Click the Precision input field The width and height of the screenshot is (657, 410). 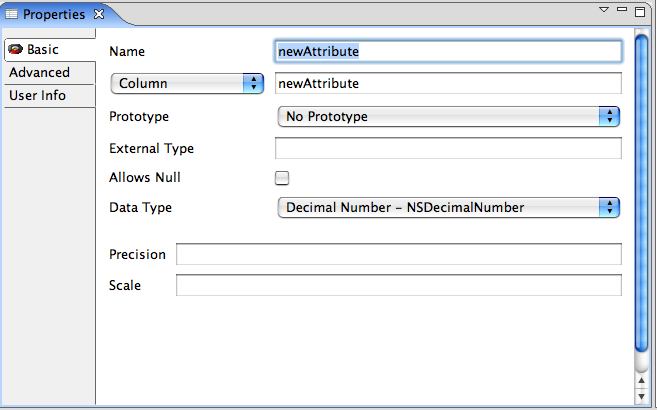(398, 254)
